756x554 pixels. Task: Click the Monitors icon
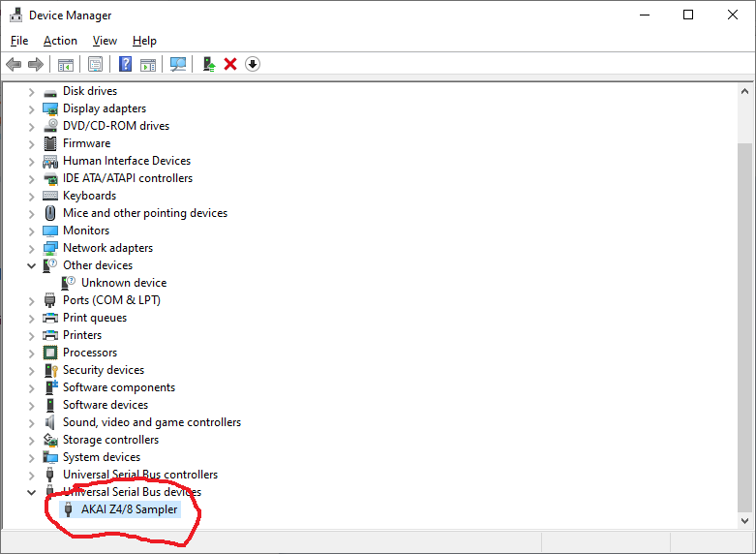[x=50, y=231]
